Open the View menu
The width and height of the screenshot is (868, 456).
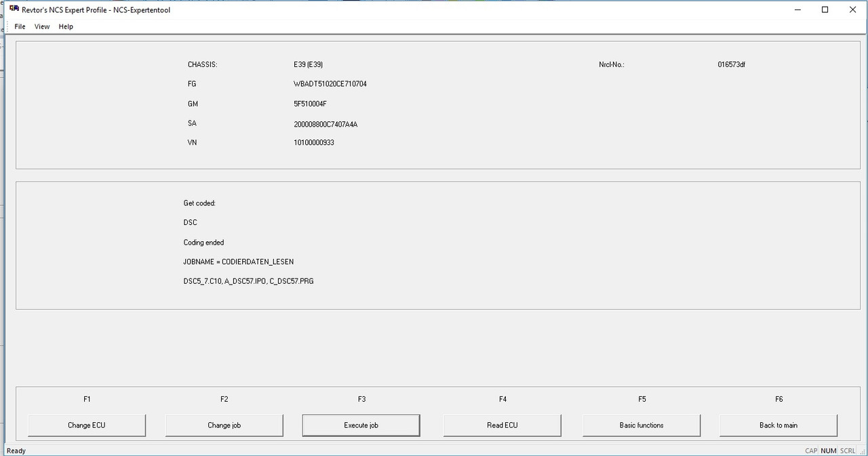tap(42, 26)
